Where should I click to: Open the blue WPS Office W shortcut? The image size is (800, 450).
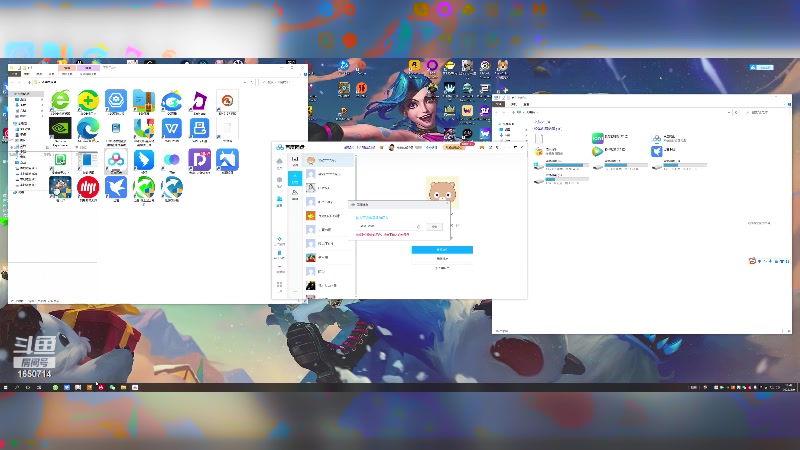coord(171,128)
